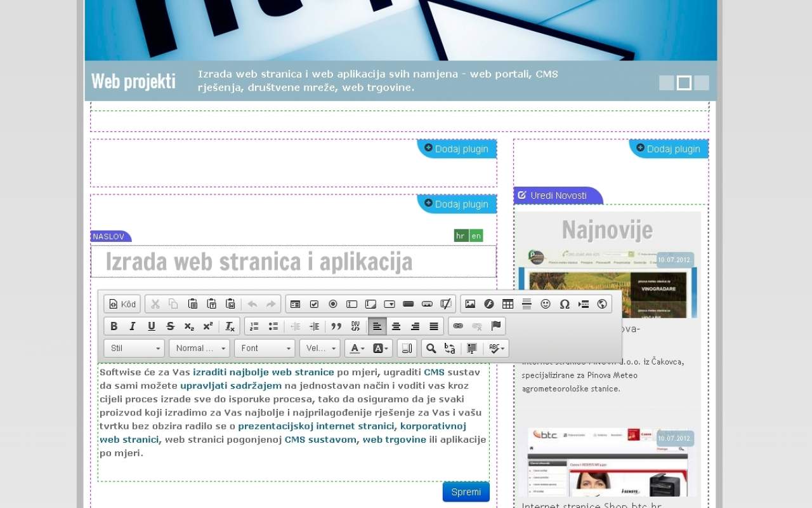Screen dimensions: 812x508
Task: Insert a hidden field element
Action: 446,304
